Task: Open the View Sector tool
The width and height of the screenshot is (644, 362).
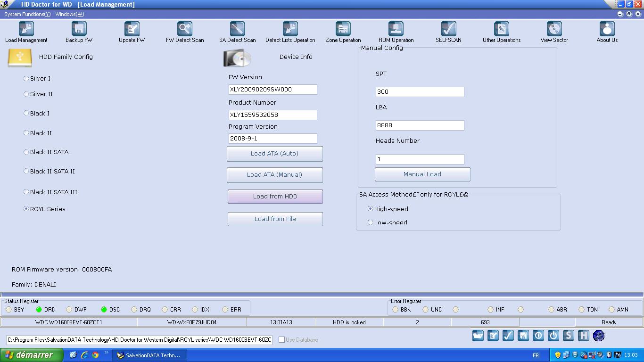Action: point(554,32)
